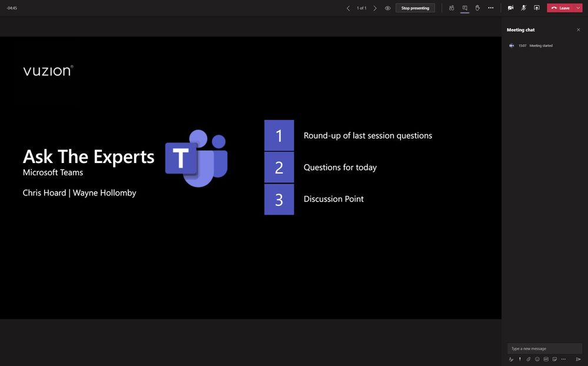This screenshot has height=366, width=588.
Task: Toggle the meeting chat panel icon
Action: [x=464, y=8]
